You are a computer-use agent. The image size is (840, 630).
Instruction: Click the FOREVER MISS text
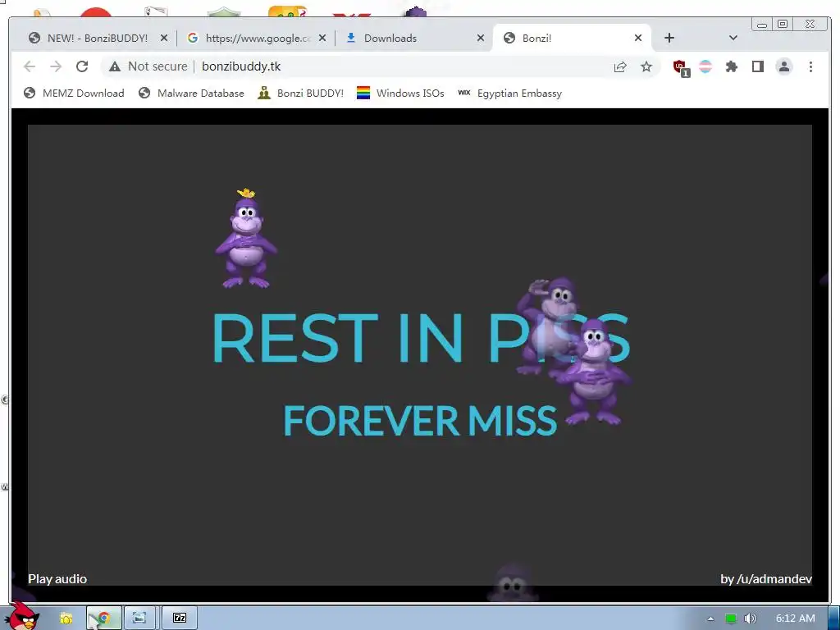tap(421, 421)
